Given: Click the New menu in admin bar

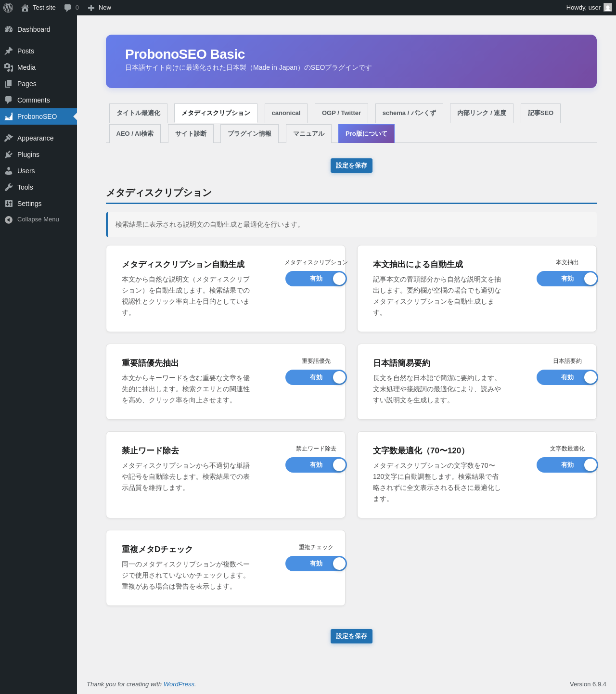Looking at the screenshot, I should pyautogui.click(x=100, y=8).
